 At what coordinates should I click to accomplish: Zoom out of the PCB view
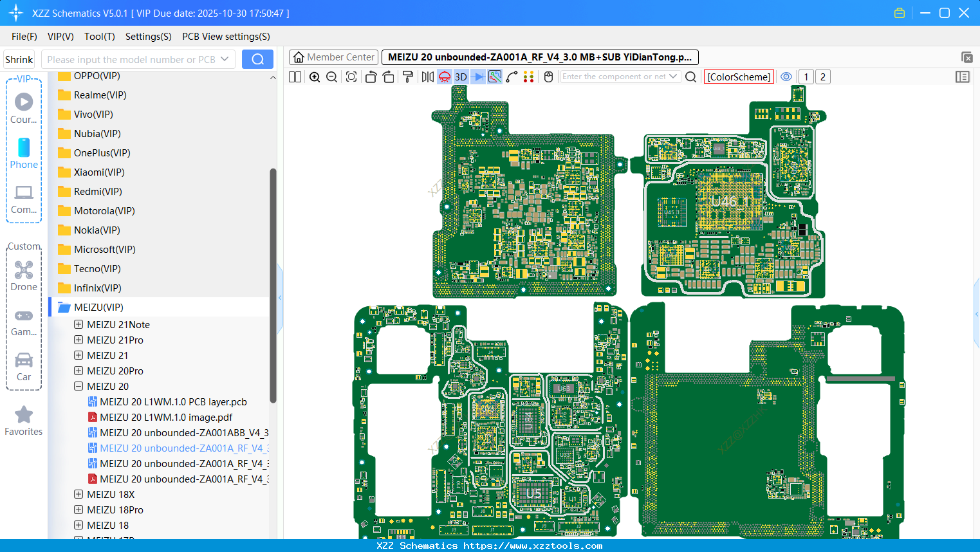click(332, 77)
